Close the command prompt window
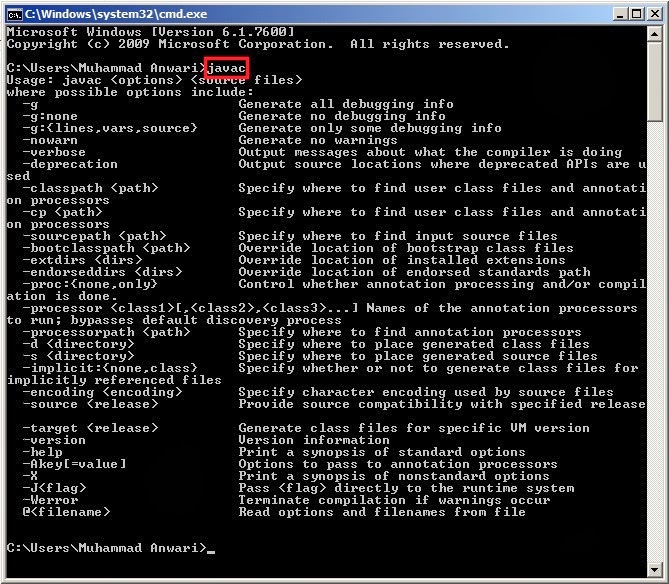 tap(654, 14)
